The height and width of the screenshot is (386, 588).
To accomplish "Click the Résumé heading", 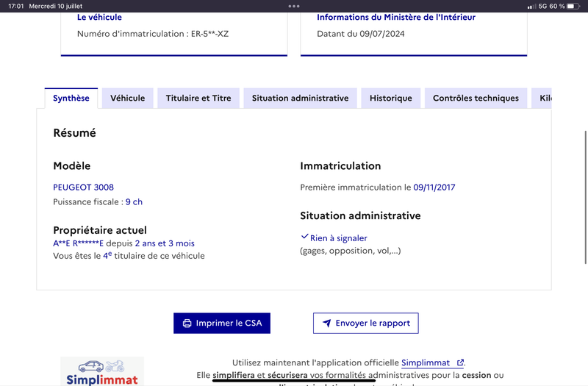I will 75,133.
